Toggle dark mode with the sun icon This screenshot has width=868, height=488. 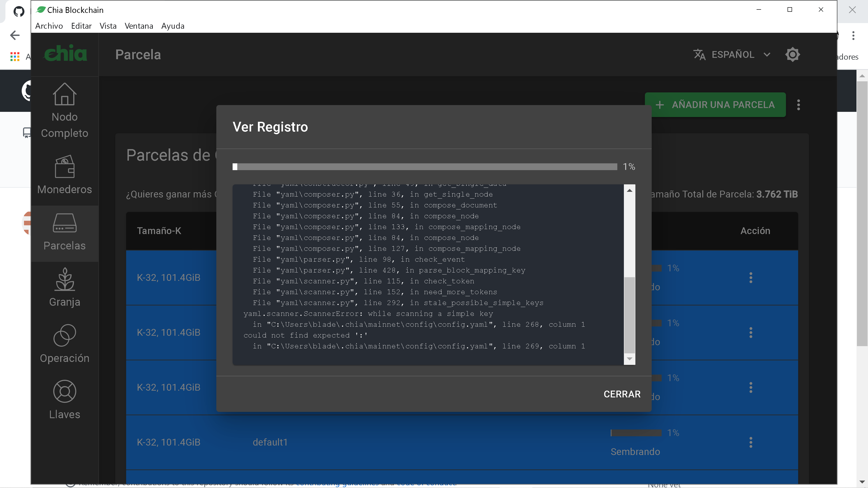[x=792, y=54]
